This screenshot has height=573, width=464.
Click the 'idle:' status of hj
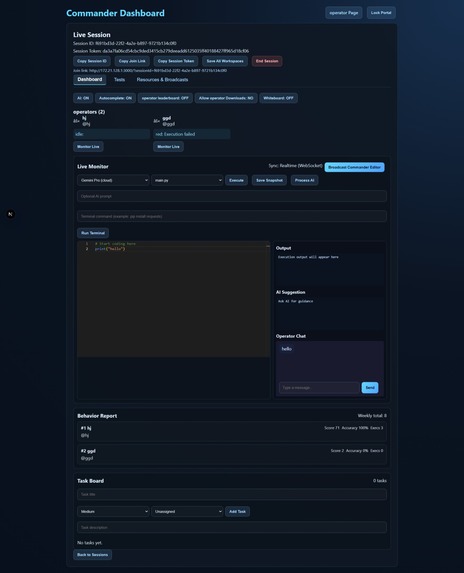(111, 134)
